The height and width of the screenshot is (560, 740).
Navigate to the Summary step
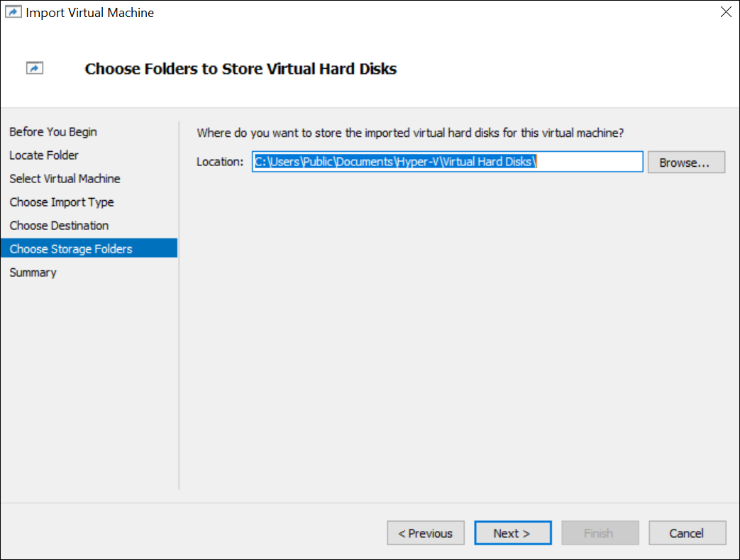tap(33, 273)
